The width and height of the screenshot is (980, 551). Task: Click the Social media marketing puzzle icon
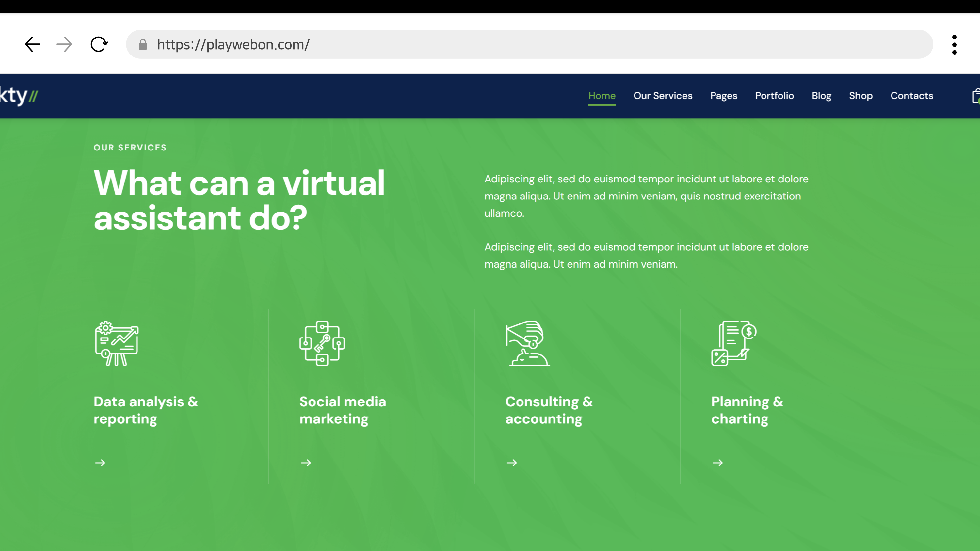322,343
